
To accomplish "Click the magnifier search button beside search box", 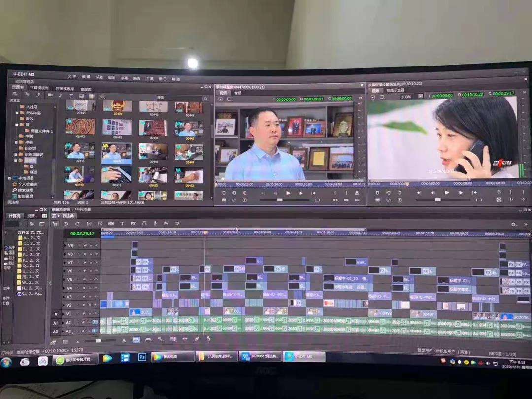I will pyautogui.click(x=205, y=99).
